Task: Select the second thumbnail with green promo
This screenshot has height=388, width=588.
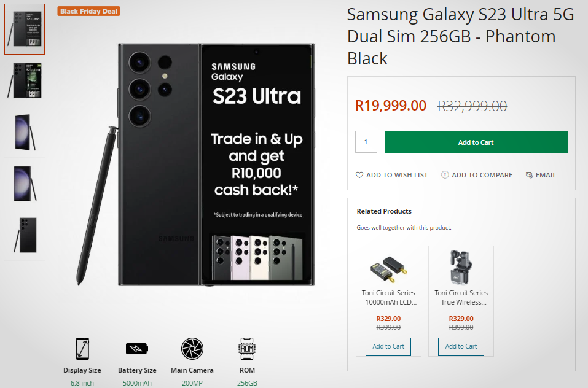Action: [x=25, y=80]
